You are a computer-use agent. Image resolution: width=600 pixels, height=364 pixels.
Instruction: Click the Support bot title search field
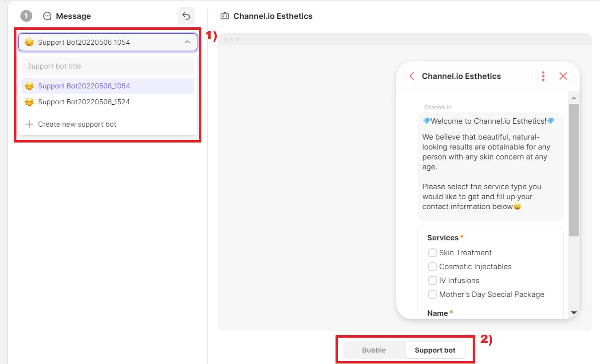(107, 66)
